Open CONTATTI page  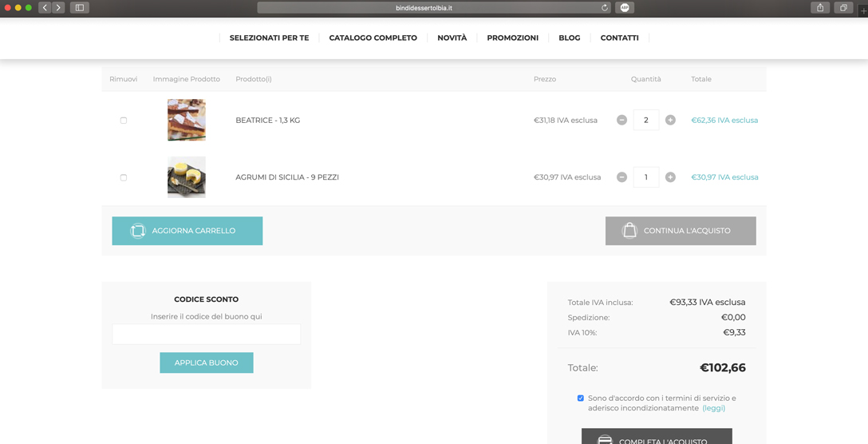click(619, 38)
